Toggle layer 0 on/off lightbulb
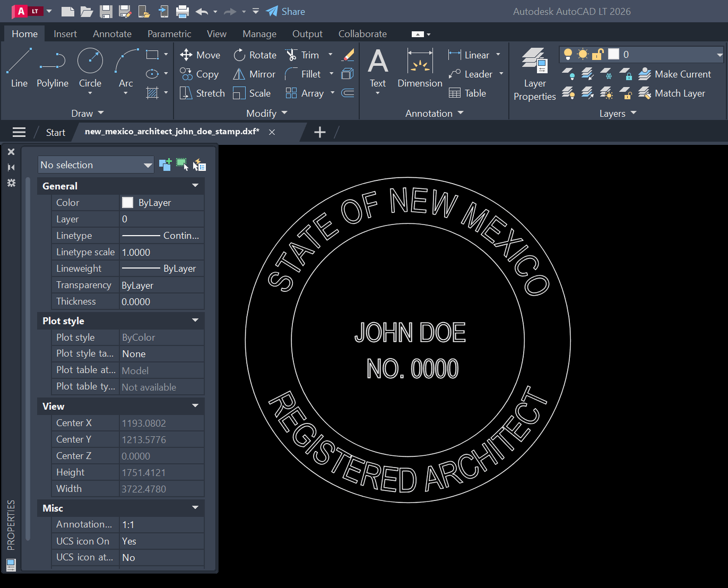Viewport: 728px width, 588px height. pos(568,54)
